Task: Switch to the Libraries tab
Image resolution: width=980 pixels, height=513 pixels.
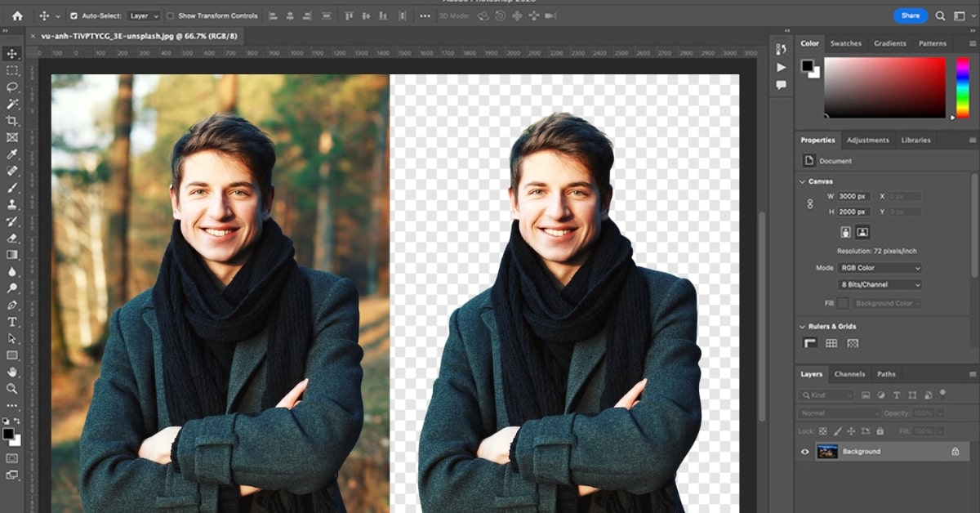Action: click(x=915, y=141)
